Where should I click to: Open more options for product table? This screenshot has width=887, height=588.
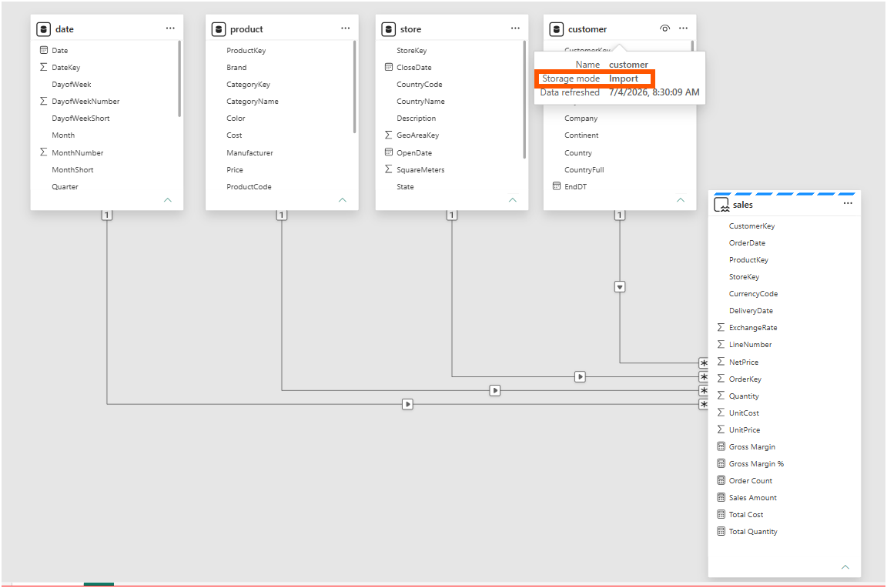[x=345, y=28]
